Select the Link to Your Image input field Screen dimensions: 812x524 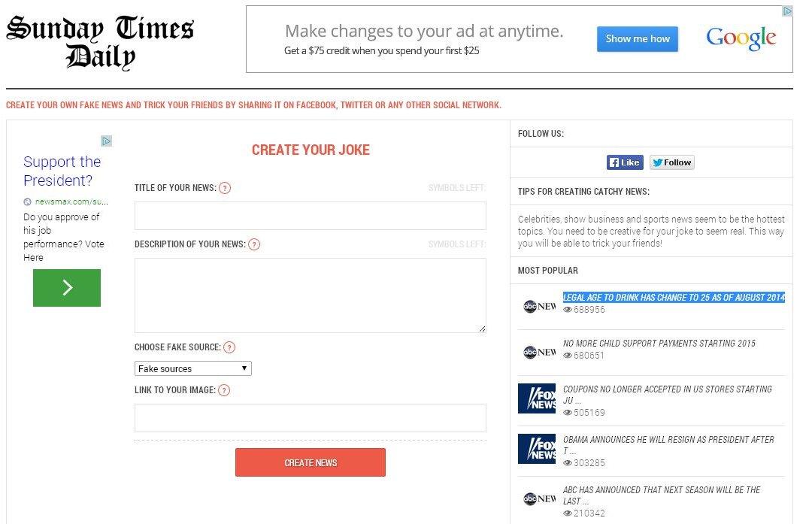pyautogui.click(x=310, y=418)
